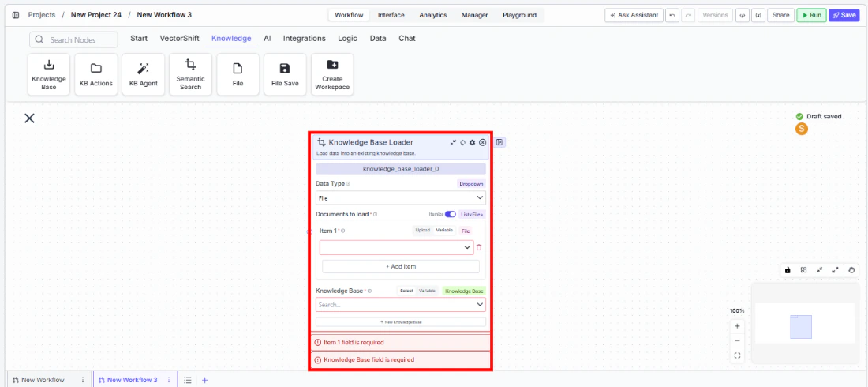Switch to the Integrations node category
Viewport: 868px width, 387px height.
[x=305, y=38]
